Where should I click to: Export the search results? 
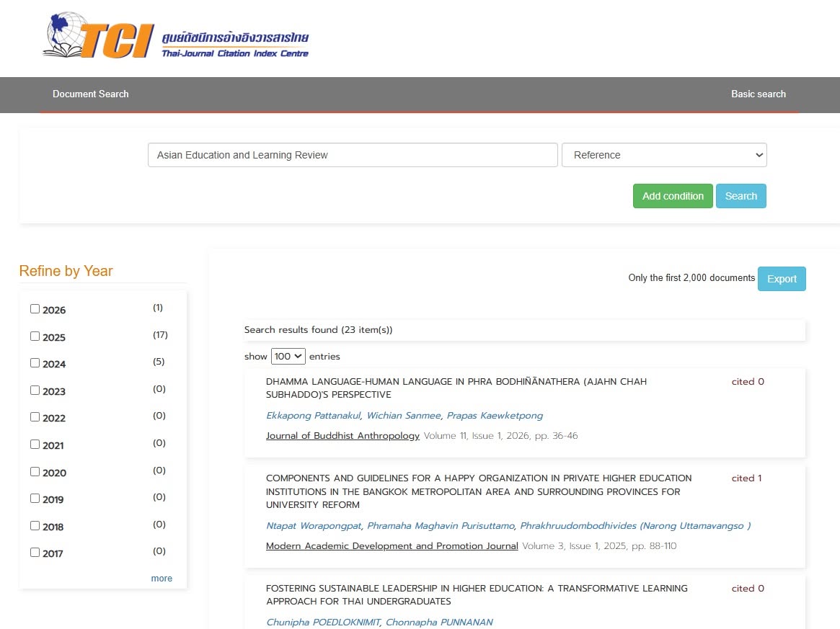coord(782,279)
